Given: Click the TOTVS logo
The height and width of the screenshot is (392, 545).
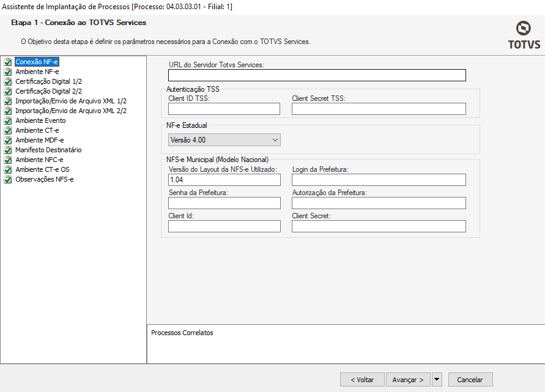Looking at the screenshot, I should (x=524, y=35).
